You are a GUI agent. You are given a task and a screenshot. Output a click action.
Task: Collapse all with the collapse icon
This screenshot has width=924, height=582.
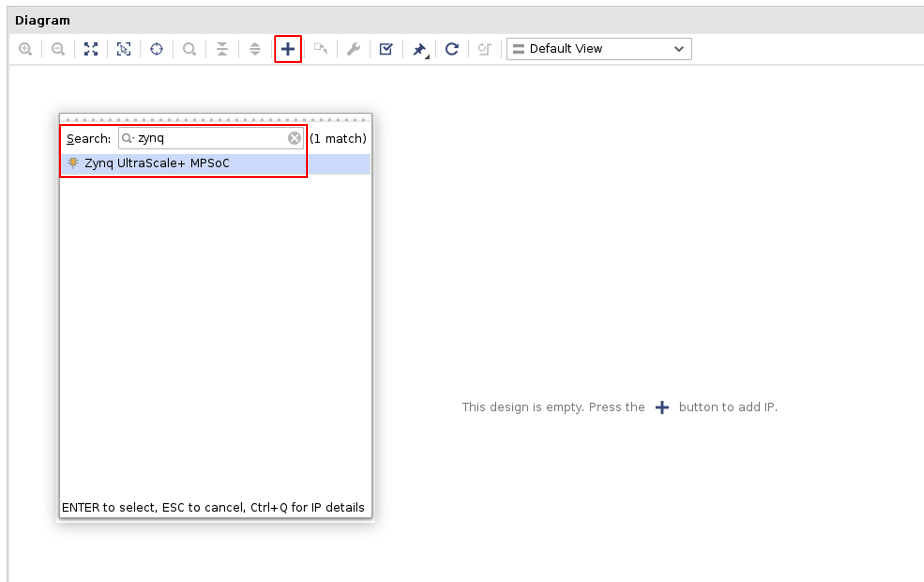[222, 49]
